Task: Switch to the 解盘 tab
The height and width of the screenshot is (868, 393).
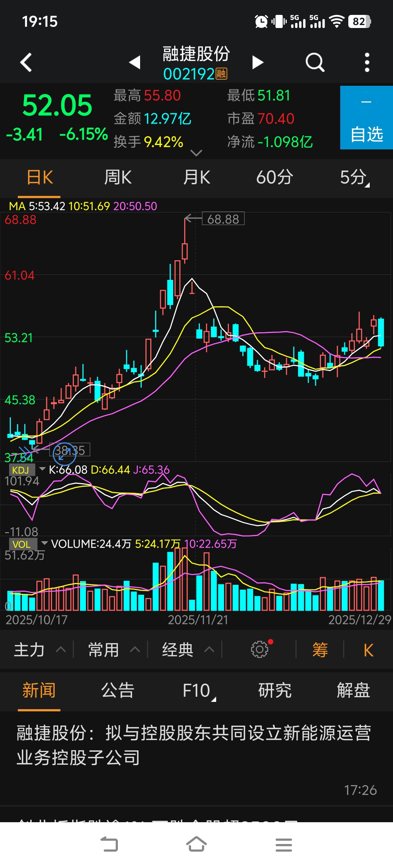Action: (353, 690)
